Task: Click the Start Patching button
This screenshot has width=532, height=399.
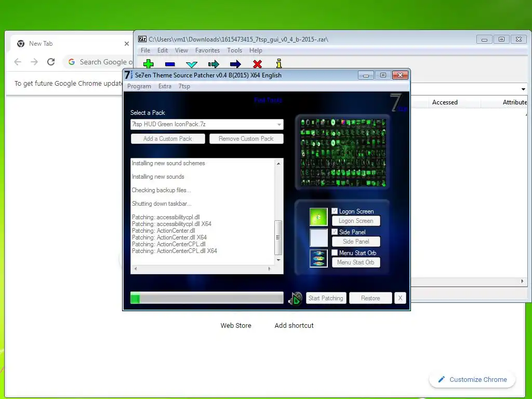Action: click(326, 298)
